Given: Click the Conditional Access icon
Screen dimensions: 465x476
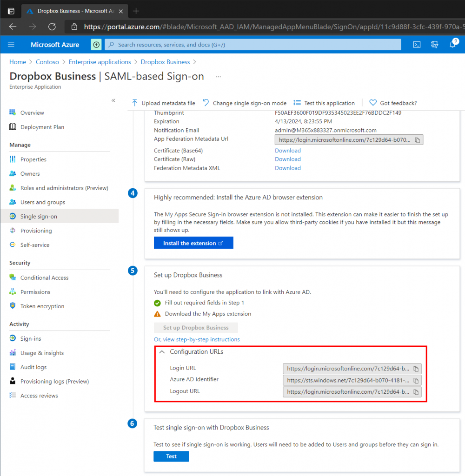Looking at the screenshot, I should tap(13, 278).
